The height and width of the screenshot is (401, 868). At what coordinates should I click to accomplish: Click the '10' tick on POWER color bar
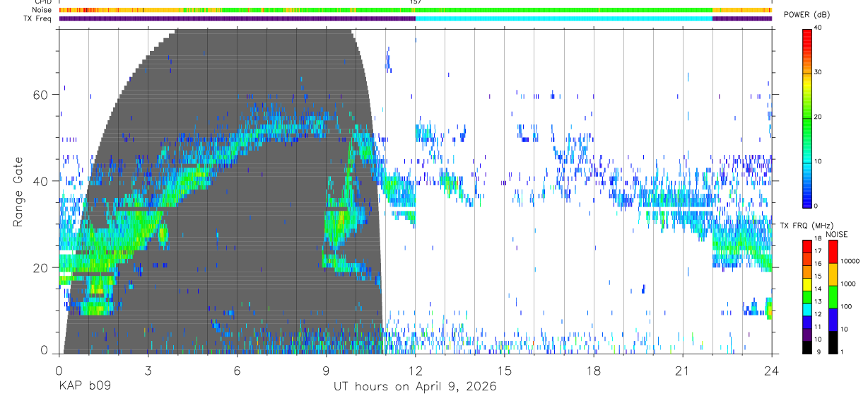pos(819,161)
